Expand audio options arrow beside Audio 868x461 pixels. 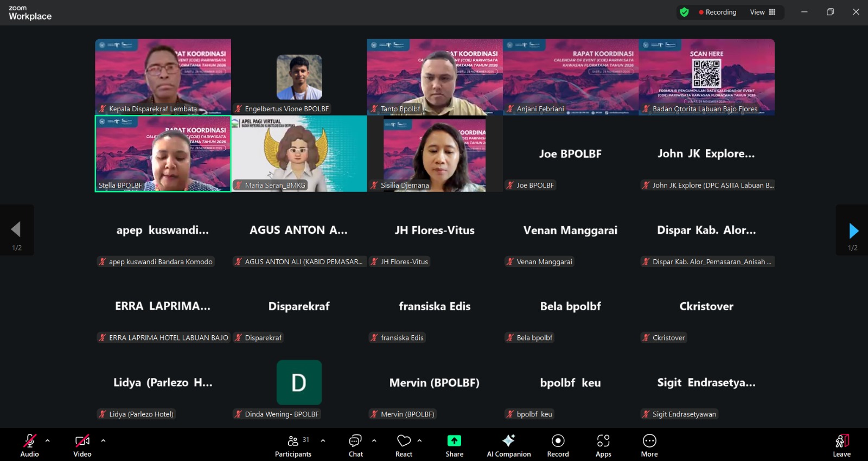pyautogui.click(x=48, y=440)
